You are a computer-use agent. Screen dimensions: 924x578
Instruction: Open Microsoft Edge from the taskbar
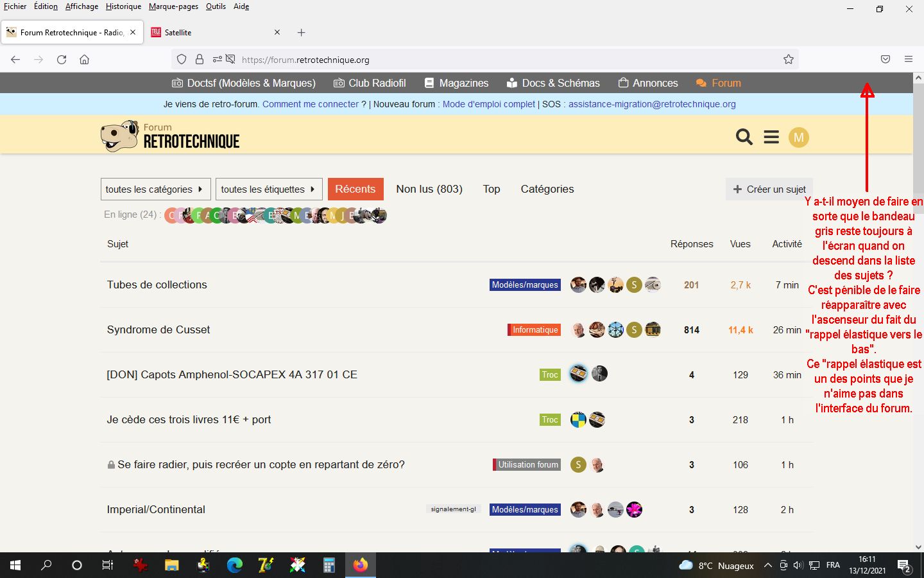click(235, 565)
